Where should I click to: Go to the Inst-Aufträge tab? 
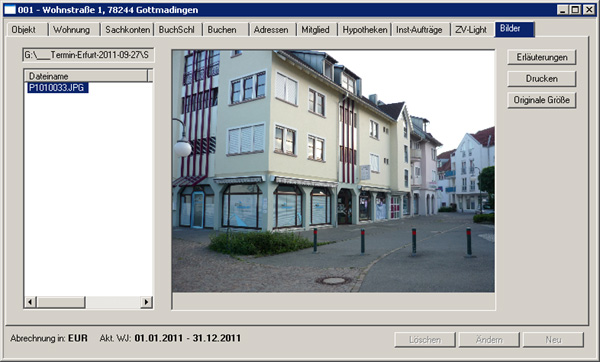[420, 30]
